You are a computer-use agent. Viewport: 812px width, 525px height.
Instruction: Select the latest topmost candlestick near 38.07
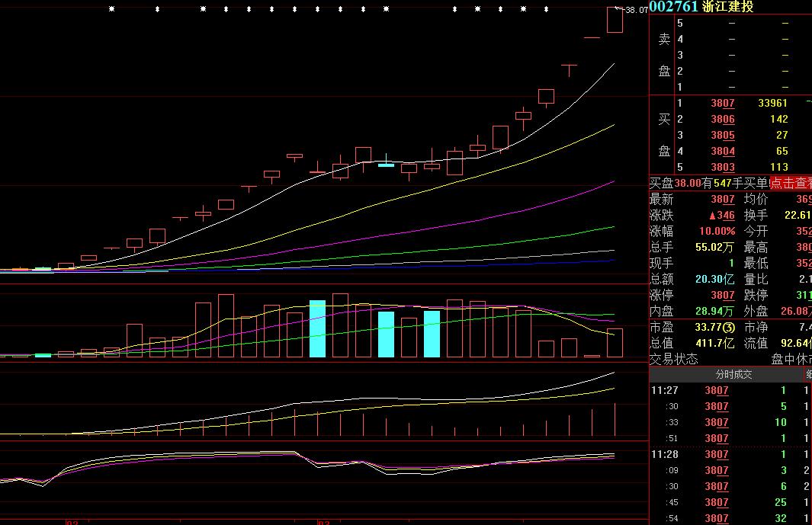(615, 21)
